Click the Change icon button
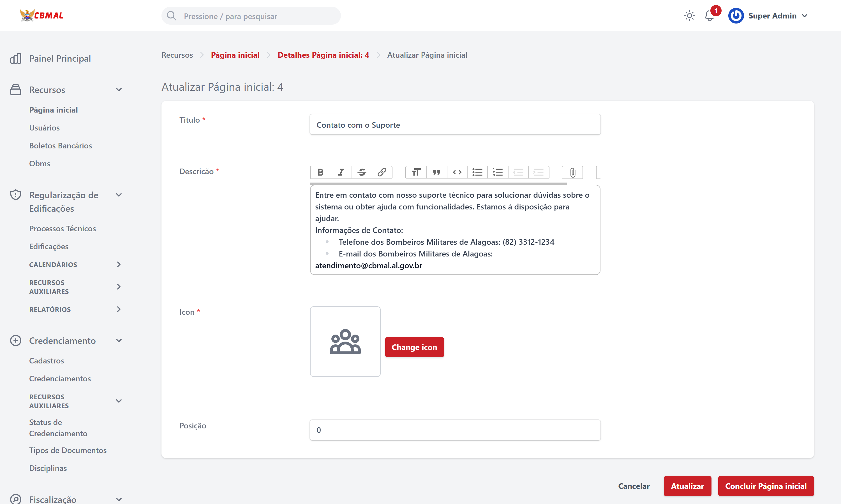Viewport: 841px width, 504px height. [414, 347]
